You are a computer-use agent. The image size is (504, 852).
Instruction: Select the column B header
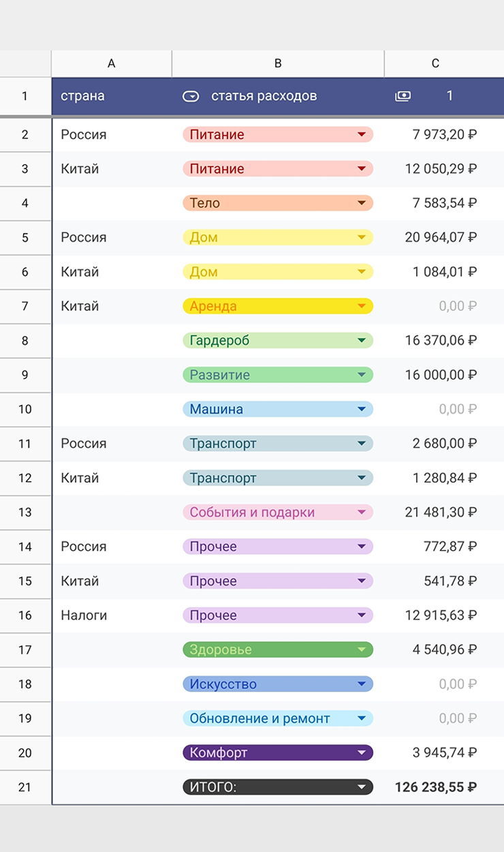point(278,63)
